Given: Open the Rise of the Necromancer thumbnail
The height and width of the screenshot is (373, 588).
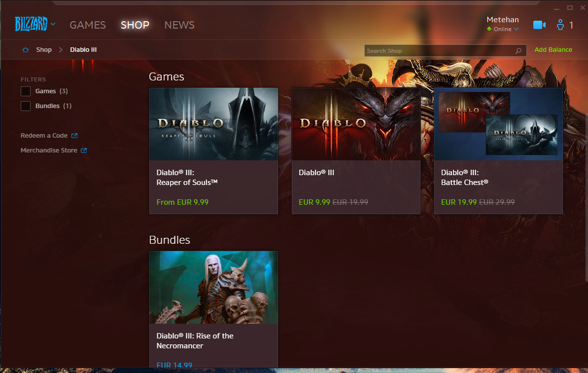Looking at the screenshot, I should tap(214, 288).
